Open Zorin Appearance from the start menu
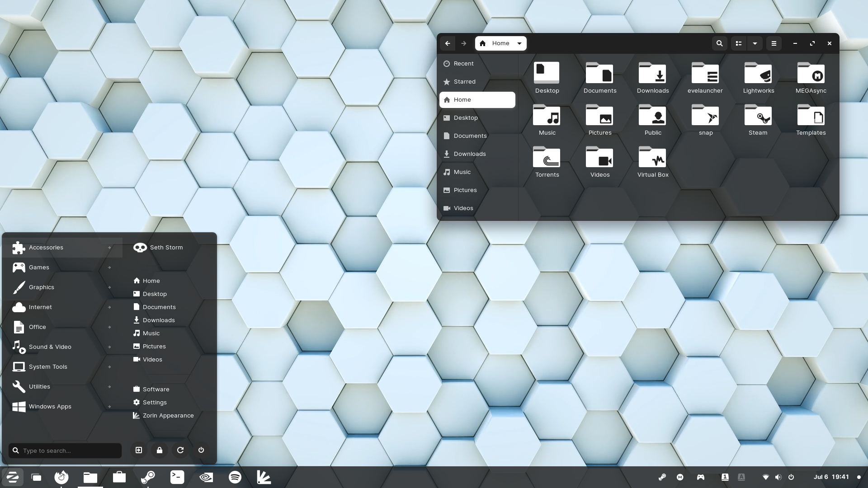 coord(163,415)
